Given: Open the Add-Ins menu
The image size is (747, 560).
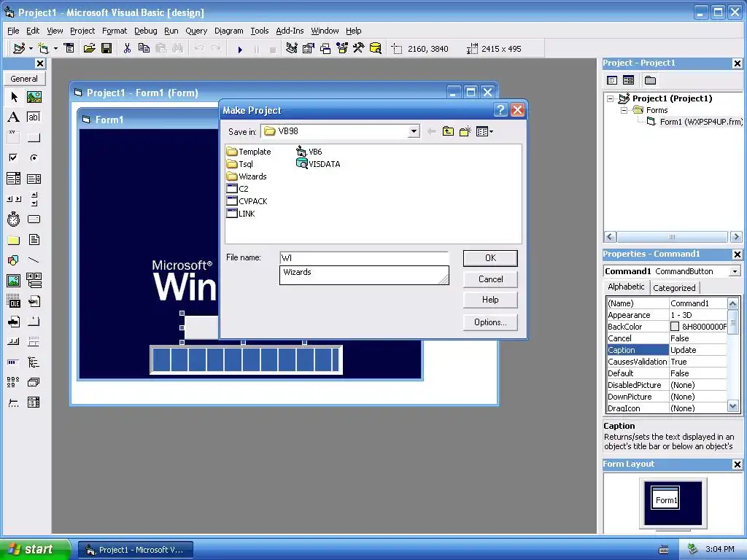Looking at the screenshot, I should click(x=290, y=31).
